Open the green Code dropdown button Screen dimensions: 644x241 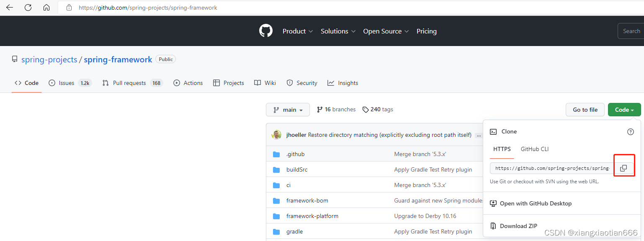(624, 110)
